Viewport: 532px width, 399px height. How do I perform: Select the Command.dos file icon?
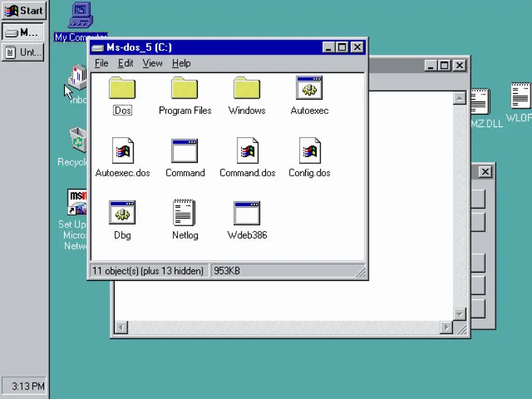point(247,150)
